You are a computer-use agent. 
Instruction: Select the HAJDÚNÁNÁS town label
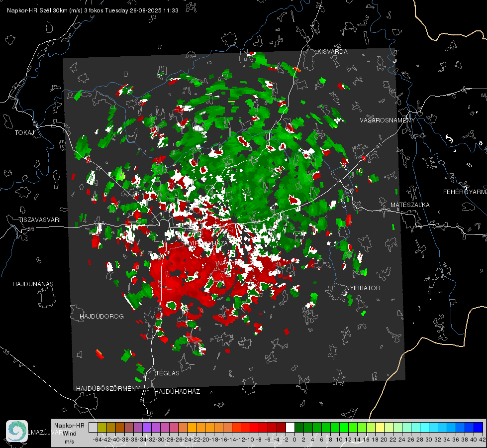tap(33, 284)
